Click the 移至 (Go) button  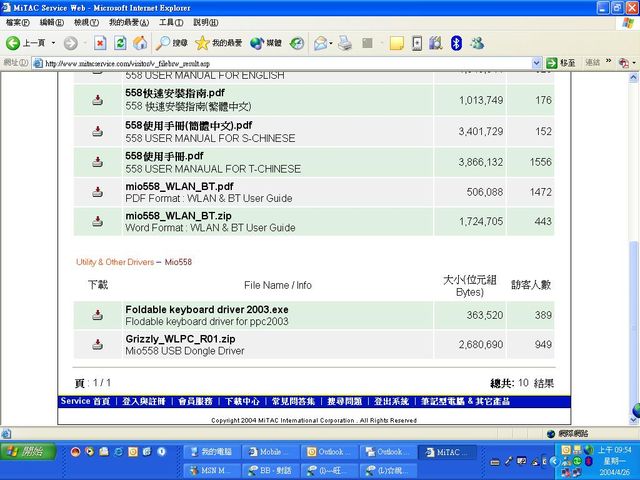(561, 63)
